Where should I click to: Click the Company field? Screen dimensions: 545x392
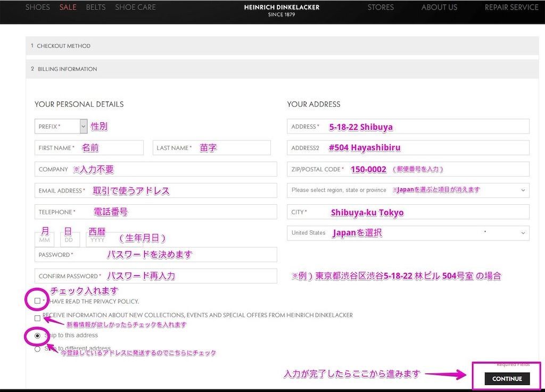pos(156,169)
